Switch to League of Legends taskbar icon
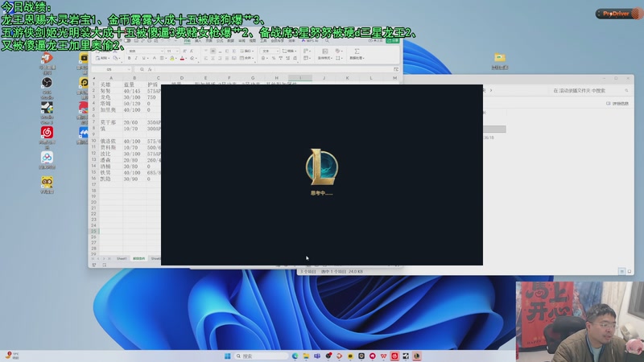This screenshot has width=644, height=362. (x=417, y=356)
